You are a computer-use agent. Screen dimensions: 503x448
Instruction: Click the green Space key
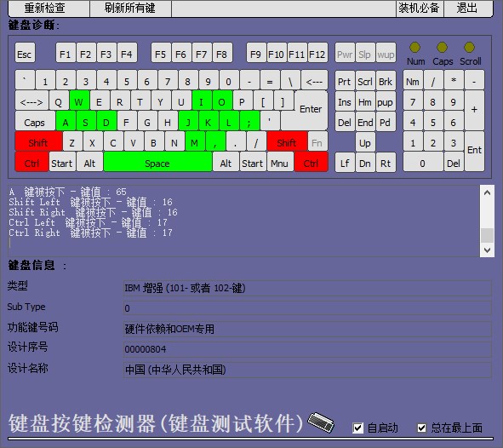coord(157,162)
